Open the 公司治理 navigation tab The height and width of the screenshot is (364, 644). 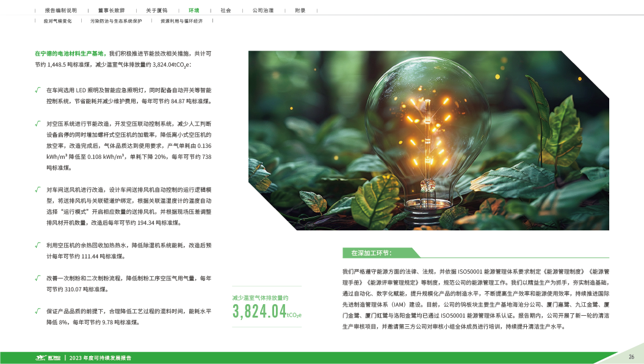(262, 10)
